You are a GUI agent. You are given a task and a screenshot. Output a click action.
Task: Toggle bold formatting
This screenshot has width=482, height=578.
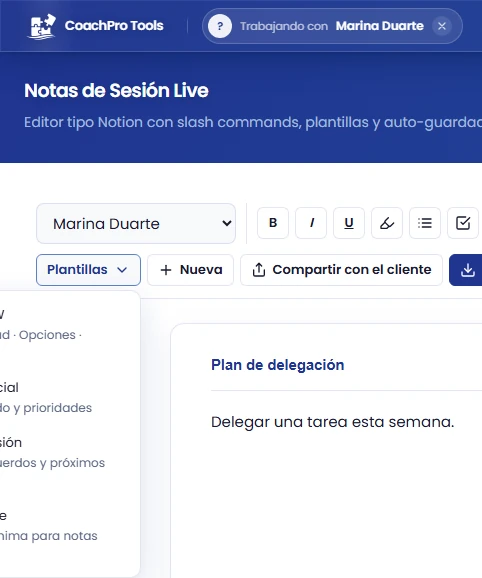click(x=273, y=223)
